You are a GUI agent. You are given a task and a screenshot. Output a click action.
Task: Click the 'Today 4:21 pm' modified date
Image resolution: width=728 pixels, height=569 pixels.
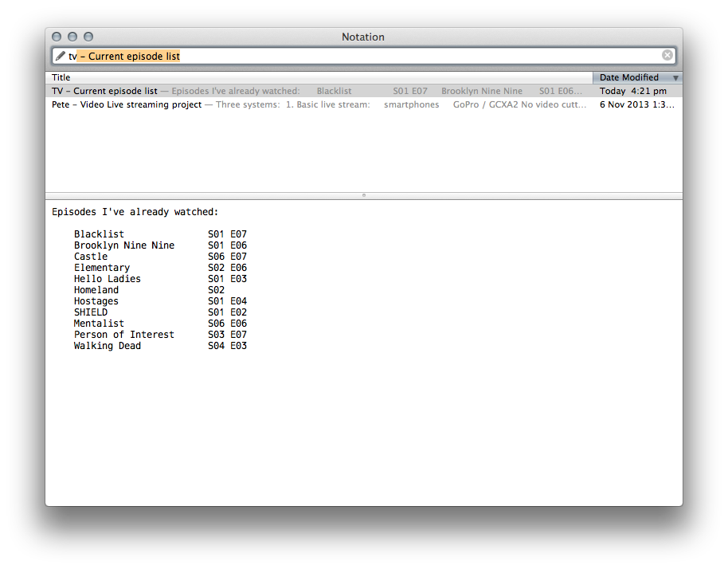tap(633, 91)
